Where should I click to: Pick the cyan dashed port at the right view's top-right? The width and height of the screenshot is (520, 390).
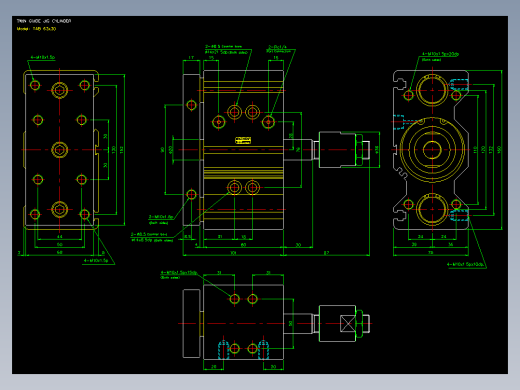click(x=459, y=85)
